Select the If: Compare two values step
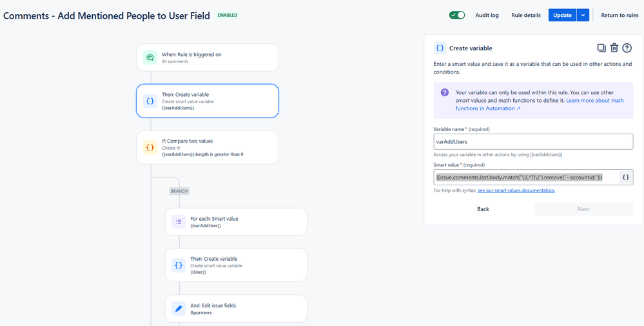The image size is (644, 326). tap(208, 147)
